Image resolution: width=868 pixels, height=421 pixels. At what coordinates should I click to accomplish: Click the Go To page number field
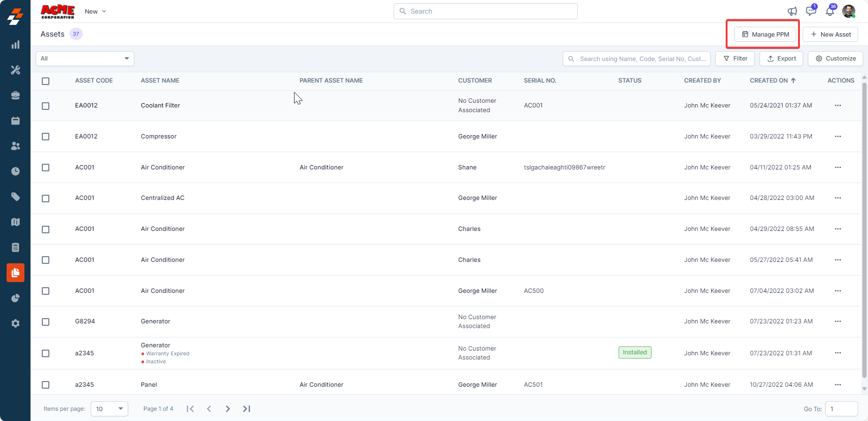pyautogui.click(x=841, y=409)
